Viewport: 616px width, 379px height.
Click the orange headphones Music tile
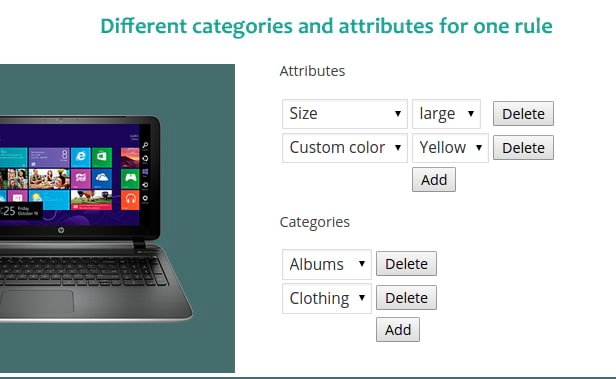click(130, 200)
